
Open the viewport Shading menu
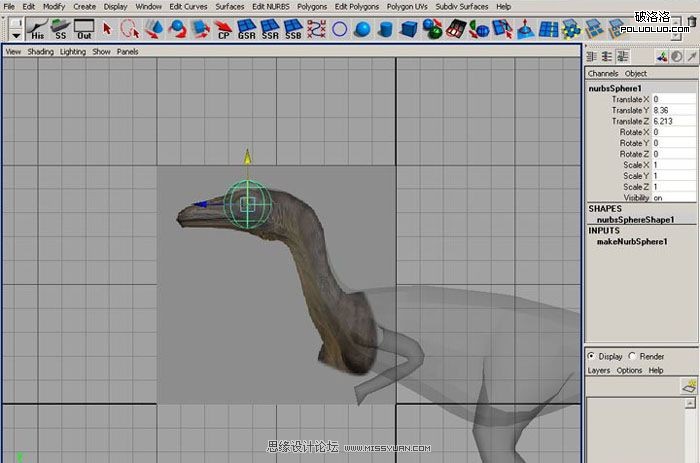tap(40, 52)
